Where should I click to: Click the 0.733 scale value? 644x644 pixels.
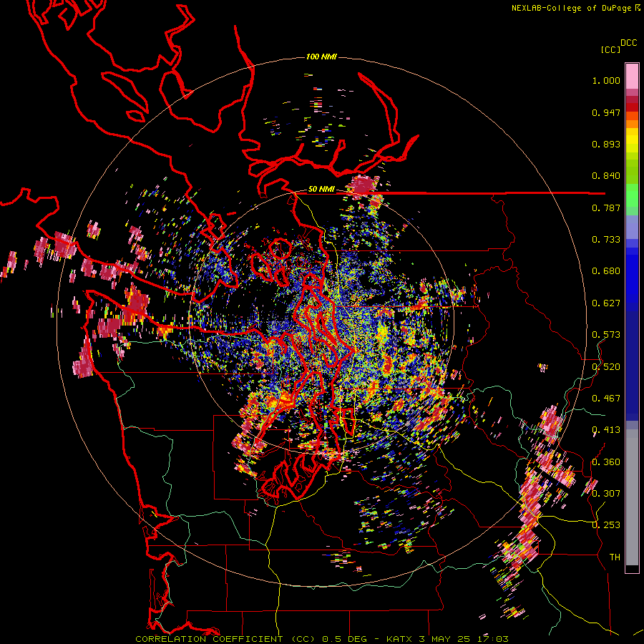coord(606,240)
